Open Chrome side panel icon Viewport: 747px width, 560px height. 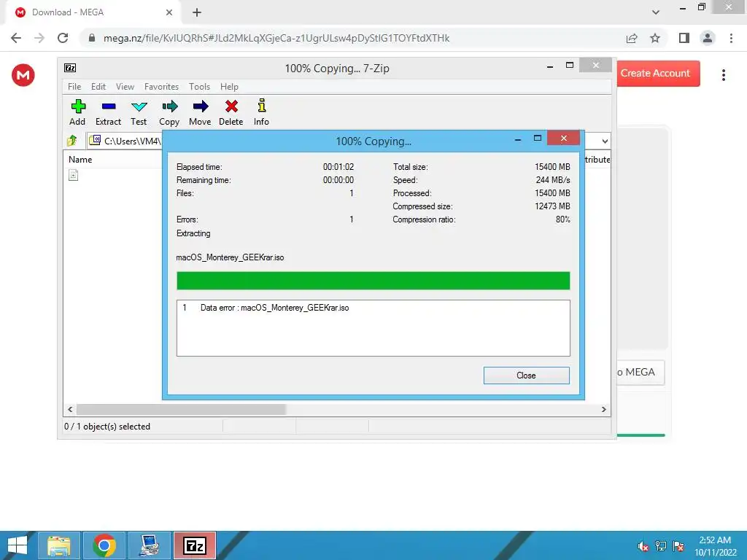[684, 38]
